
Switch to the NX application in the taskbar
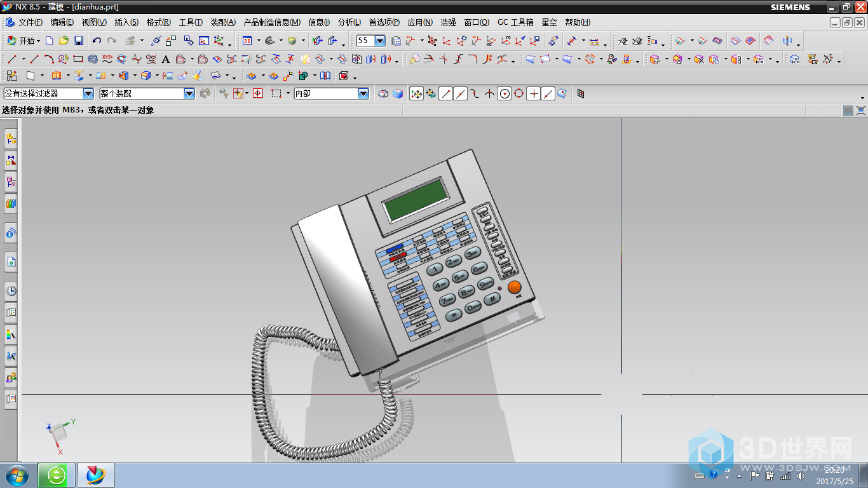pyautogui.click(x=95, y=475)
